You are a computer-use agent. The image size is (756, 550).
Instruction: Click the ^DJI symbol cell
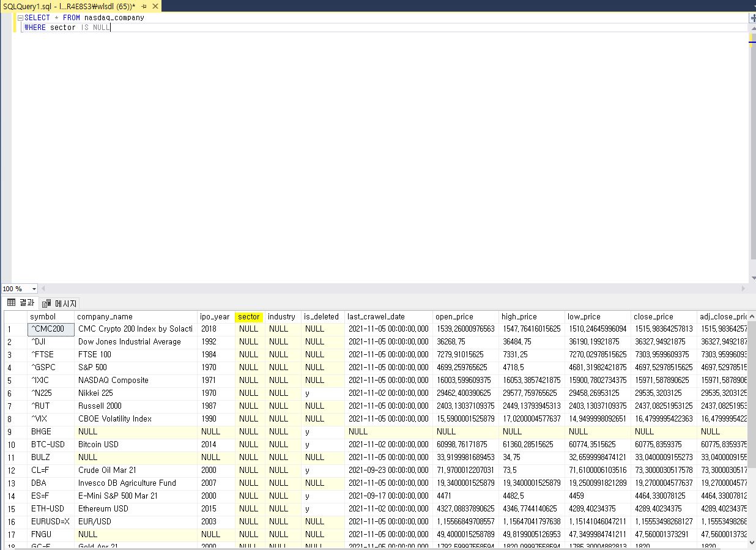pos(51,342)
